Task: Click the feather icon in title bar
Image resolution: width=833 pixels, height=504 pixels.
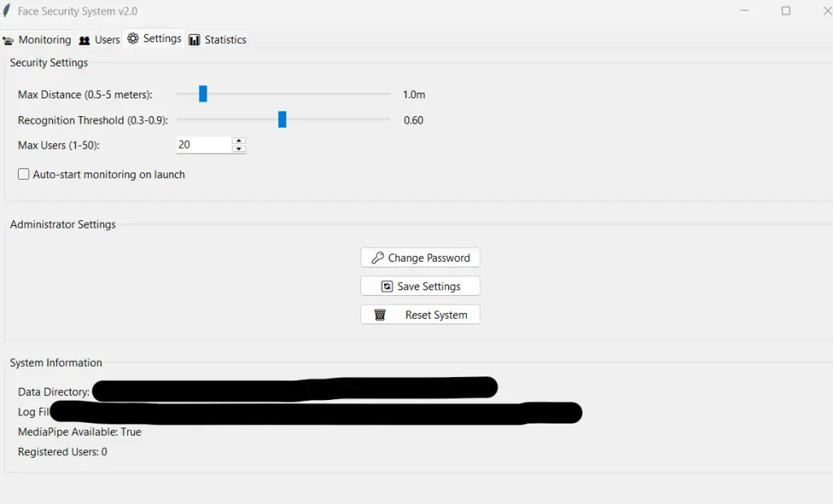Action: (7, 11)
